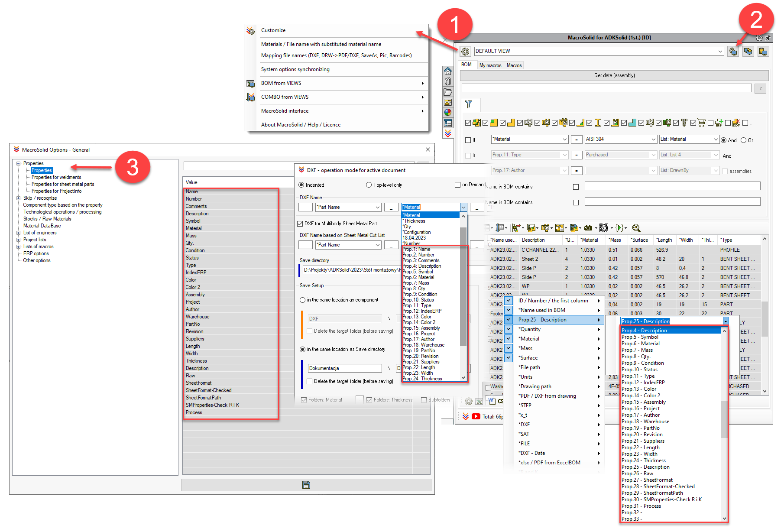
Task: Select the Top-level only radio button
Action: coord(369,185)
